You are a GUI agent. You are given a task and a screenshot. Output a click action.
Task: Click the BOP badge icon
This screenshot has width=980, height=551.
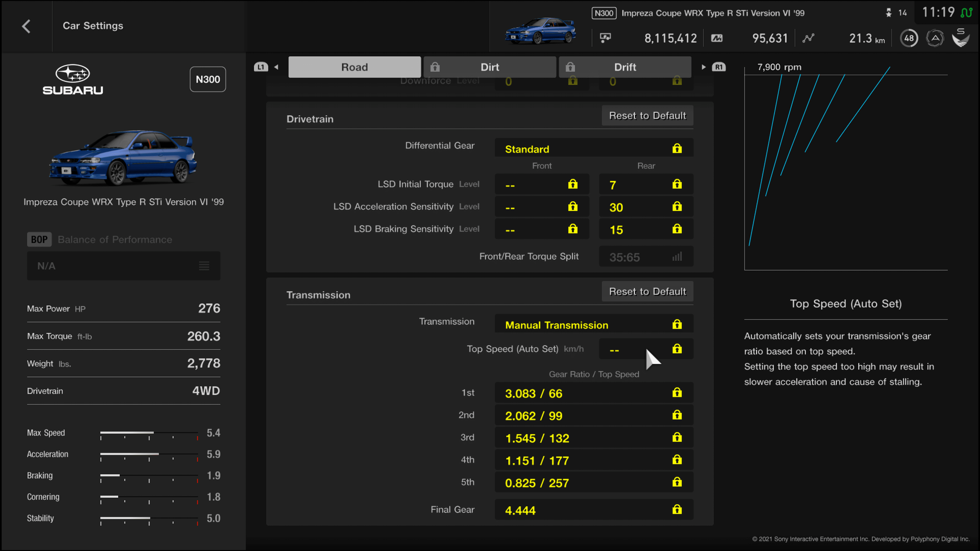(x=39, y=240)
